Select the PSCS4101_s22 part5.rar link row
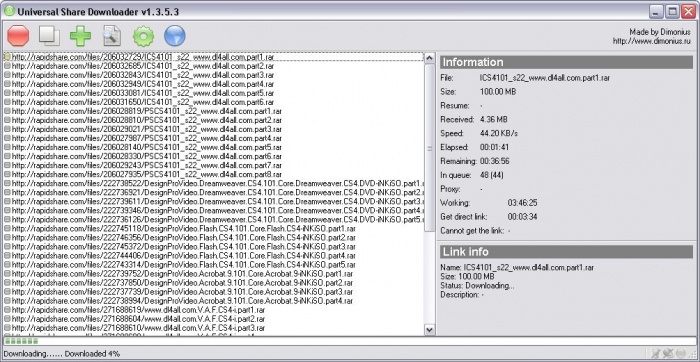 pyautogui.click(x=213, y=147)
